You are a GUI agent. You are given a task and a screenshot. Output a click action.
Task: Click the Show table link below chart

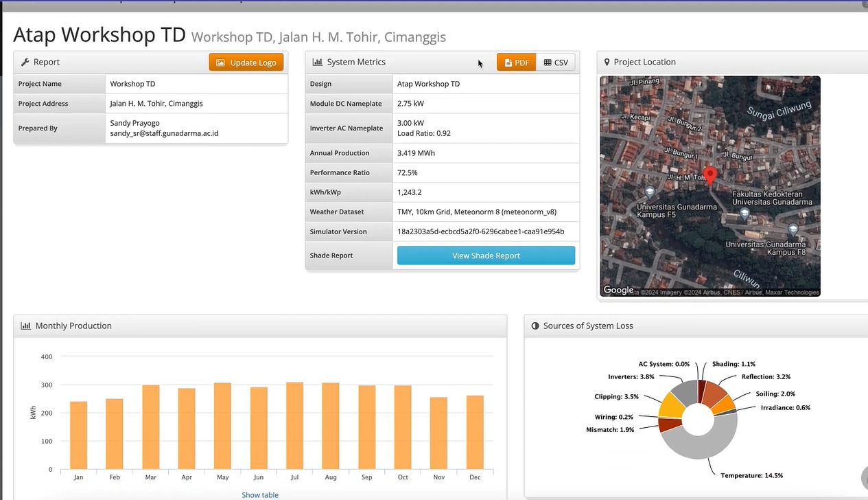[x=260, y=495]
